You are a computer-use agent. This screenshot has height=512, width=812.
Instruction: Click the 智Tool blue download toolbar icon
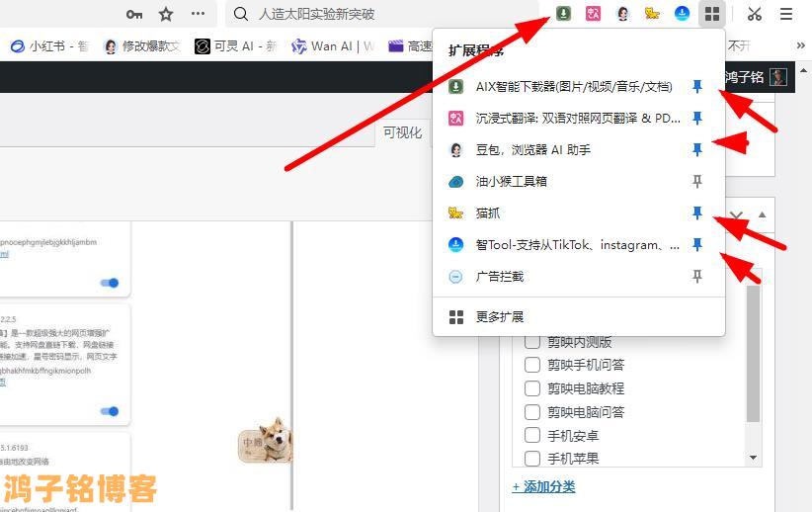coord(682,14)
